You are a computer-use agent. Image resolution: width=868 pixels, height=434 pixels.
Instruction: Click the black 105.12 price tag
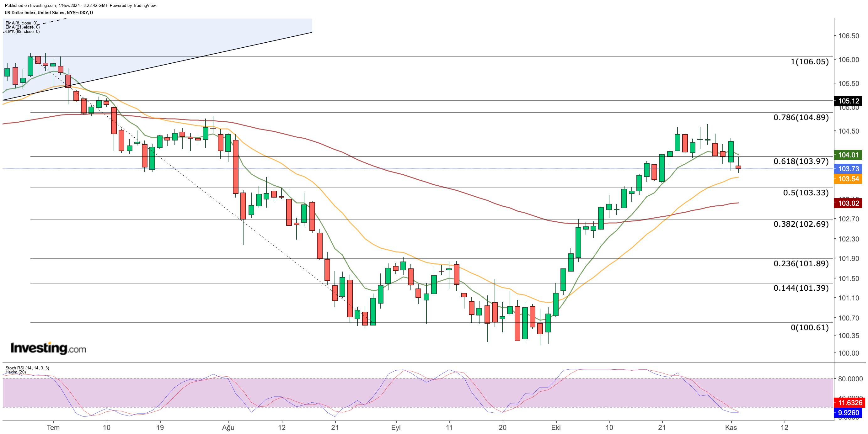pyautogui.click(x=848, y=101)
